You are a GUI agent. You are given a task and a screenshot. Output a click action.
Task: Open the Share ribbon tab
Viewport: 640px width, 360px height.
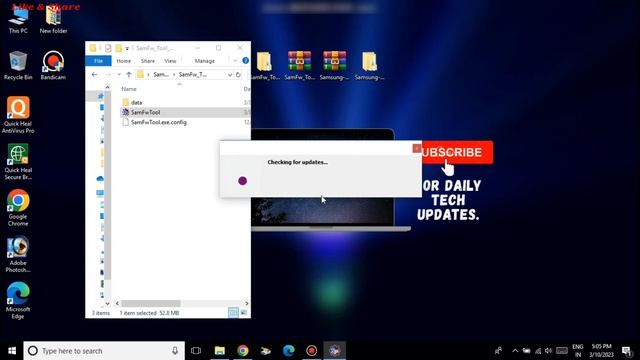148,61
